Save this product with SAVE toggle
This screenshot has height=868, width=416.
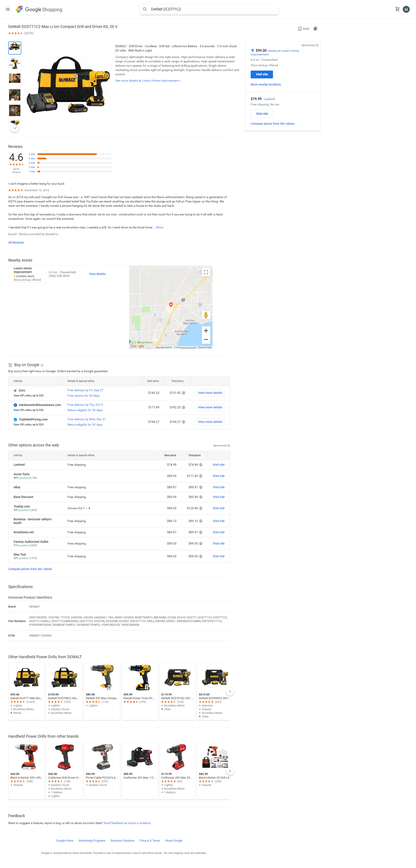[x=303, y=29]
